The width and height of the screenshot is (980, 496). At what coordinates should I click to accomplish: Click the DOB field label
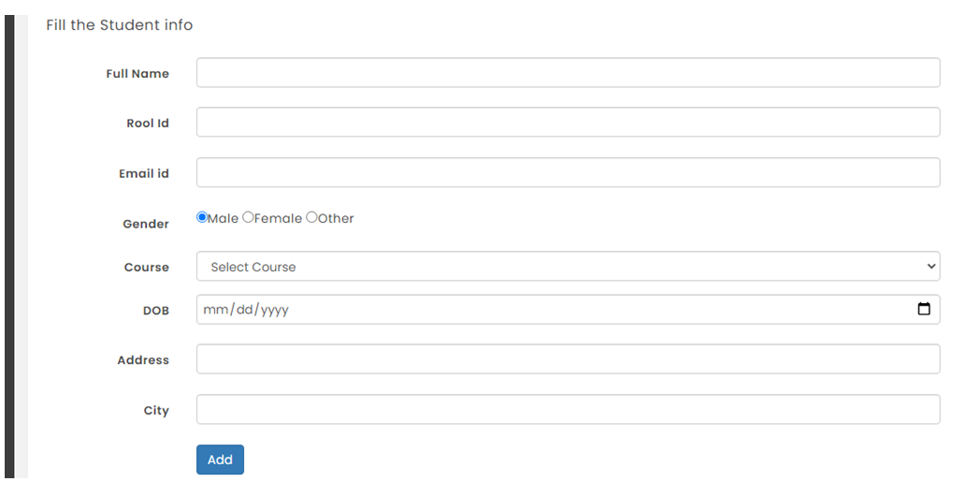(155, 311)
